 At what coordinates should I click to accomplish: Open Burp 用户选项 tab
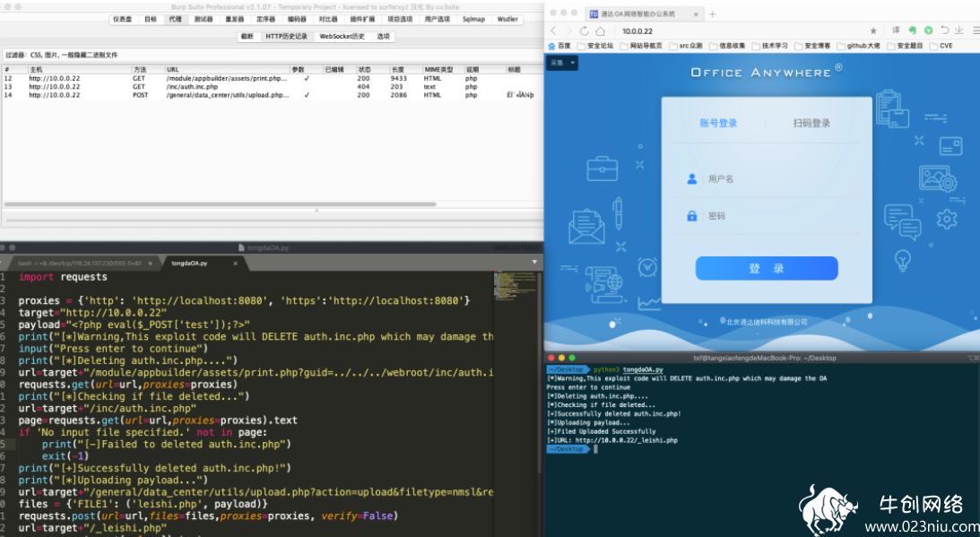tap(438, 20)
